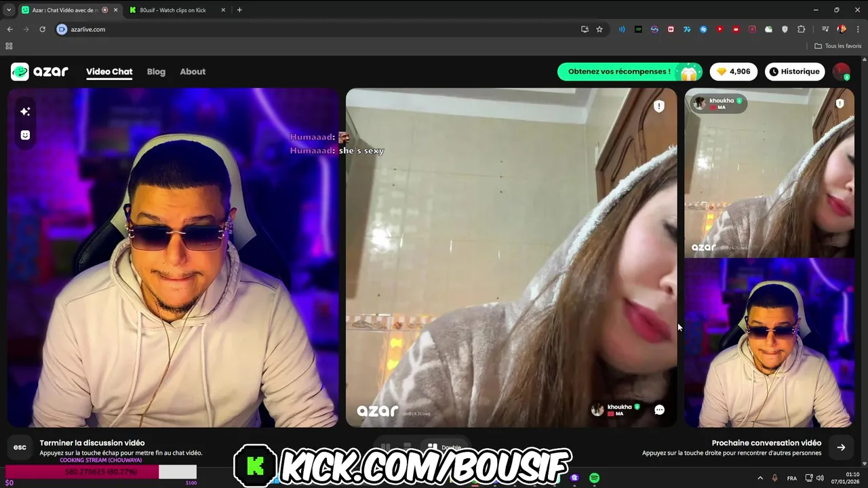Image resolution: width=868 pixels, height=488 pixels.
Task: Report user via alert icon on main video
Action: pyautogui.click(x=659, y=106)
